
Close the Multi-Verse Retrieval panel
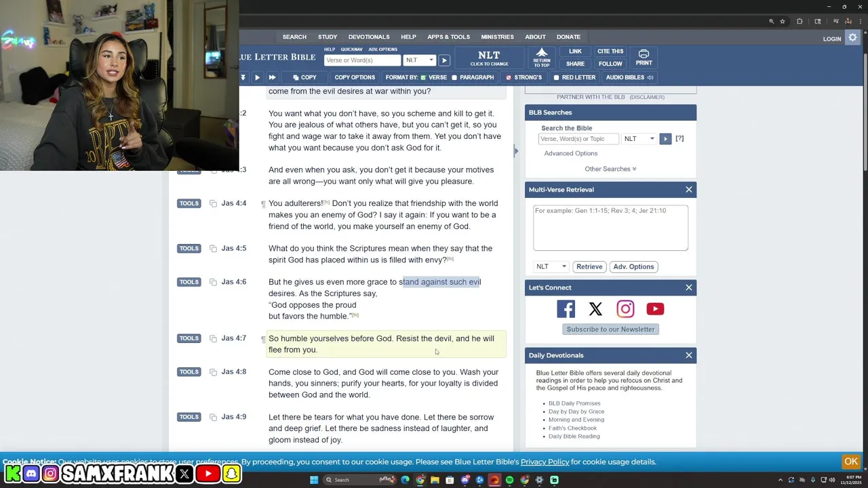point(689,190)
